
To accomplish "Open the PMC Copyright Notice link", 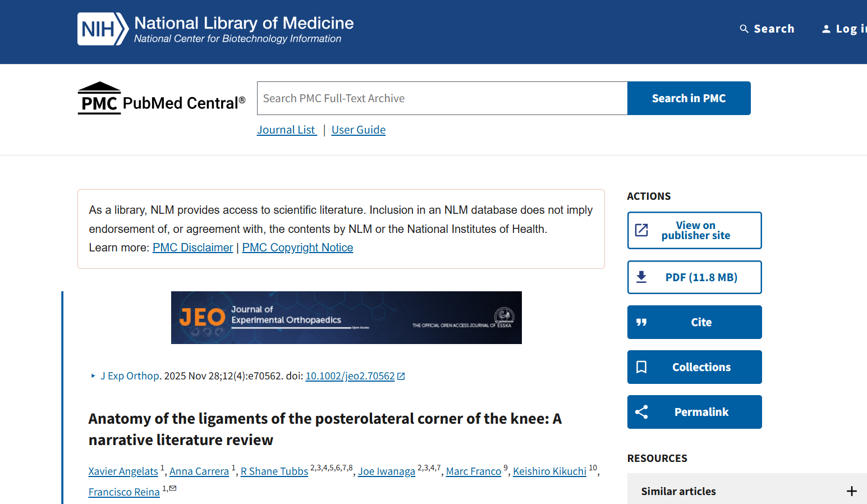I will (297, 248).
